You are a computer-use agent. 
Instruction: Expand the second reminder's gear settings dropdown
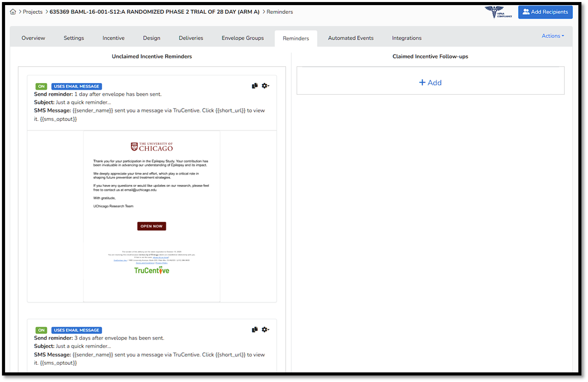[x=265, y=330]
